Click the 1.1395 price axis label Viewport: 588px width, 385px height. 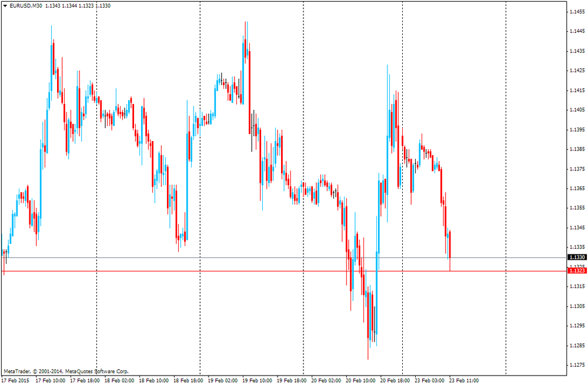pyautogui.click(x=577, y=130)
